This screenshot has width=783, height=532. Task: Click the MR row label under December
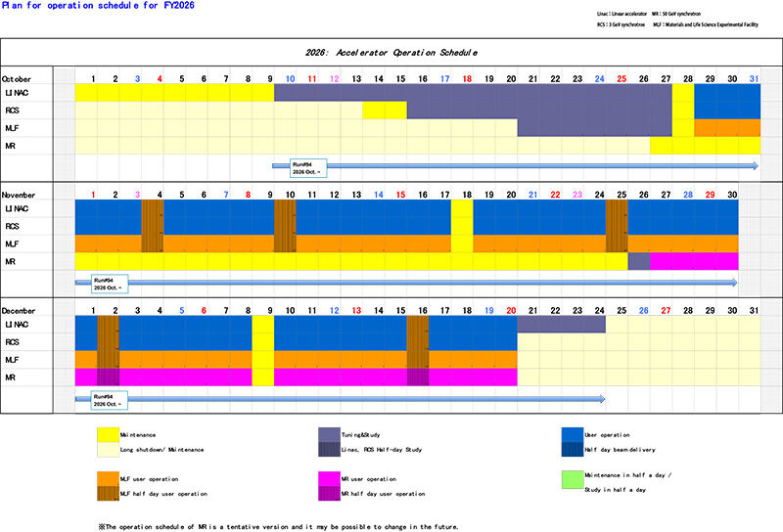tap(10, 377)
